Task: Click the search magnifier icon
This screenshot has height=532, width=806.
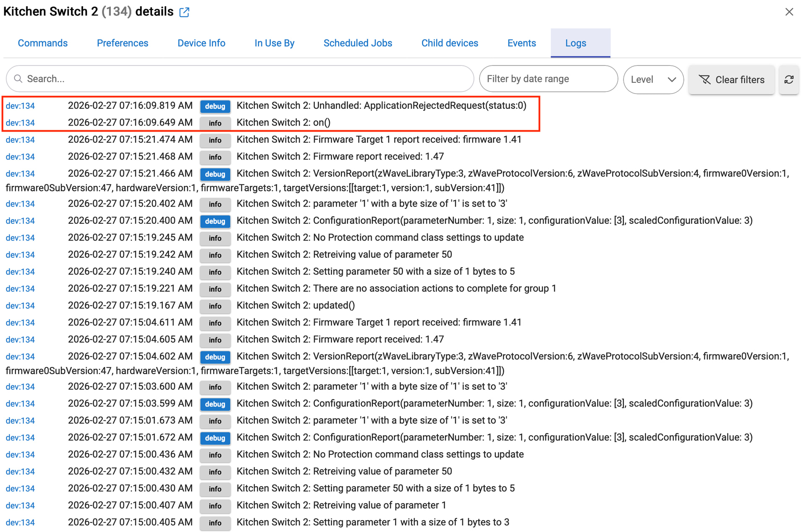Action: click(x=18, y=79)
